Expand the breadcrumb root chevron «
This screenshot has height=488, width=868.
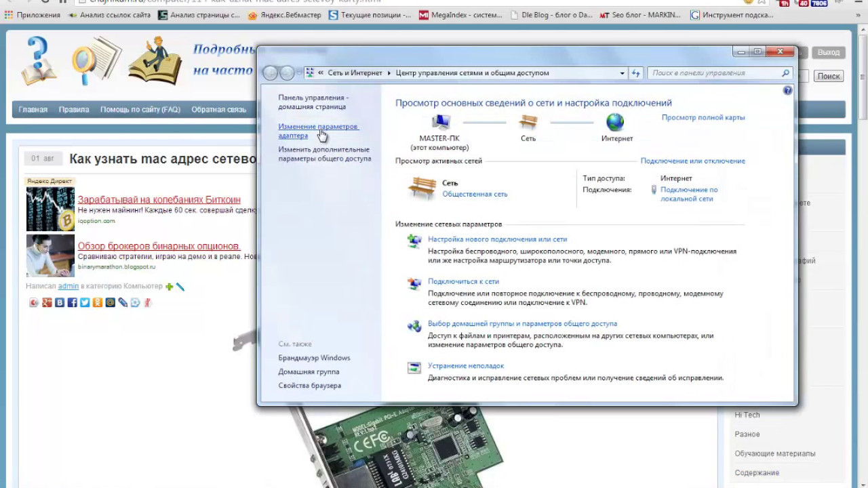[x=321, y=73]
